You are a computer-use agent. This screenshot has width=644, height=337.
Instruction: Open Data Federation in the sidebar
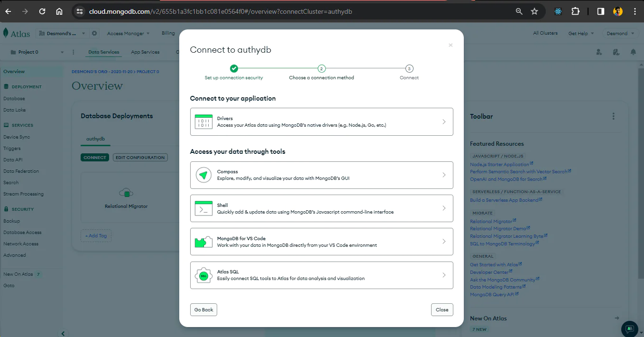21,171
